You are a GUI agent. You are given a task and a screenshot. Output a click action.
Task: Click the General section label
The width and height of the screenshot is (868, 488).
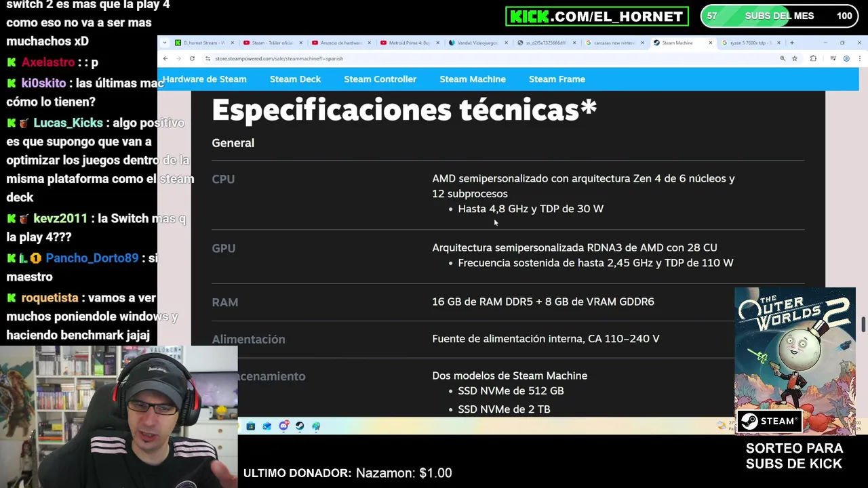click(x=233, y=143)
